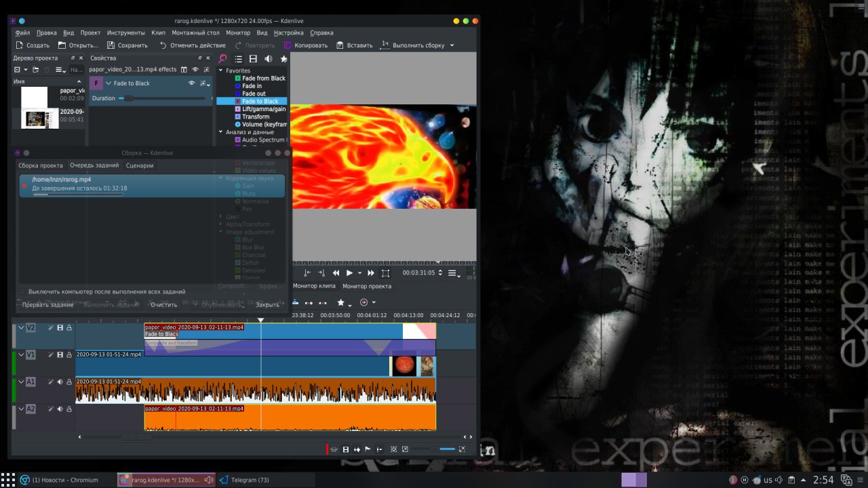
Task: Collapse the Fade to Black effect panel
Action: click(108, 83)
